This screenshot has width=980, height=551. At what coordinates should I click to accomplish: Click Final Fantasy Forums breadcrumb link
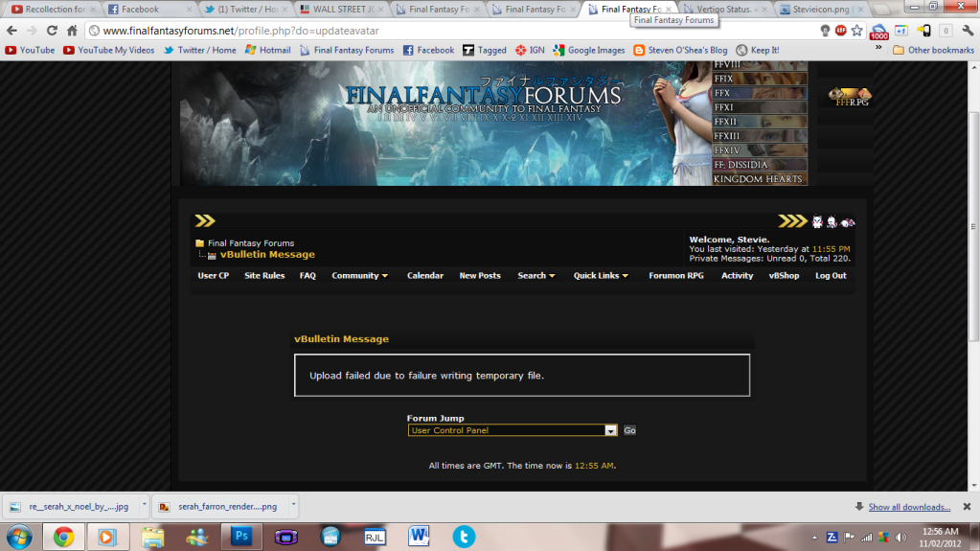pos(251,242)
